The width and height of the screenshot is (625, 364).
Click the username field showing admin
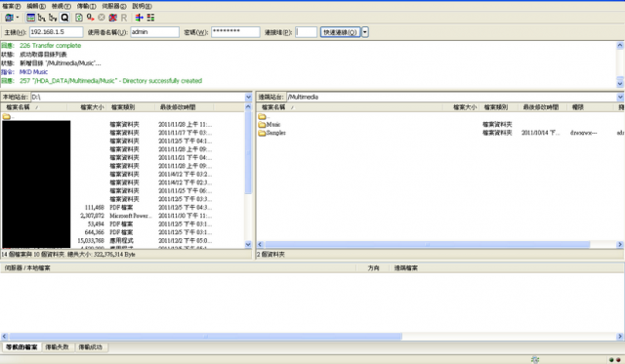(x=154, y=32)
